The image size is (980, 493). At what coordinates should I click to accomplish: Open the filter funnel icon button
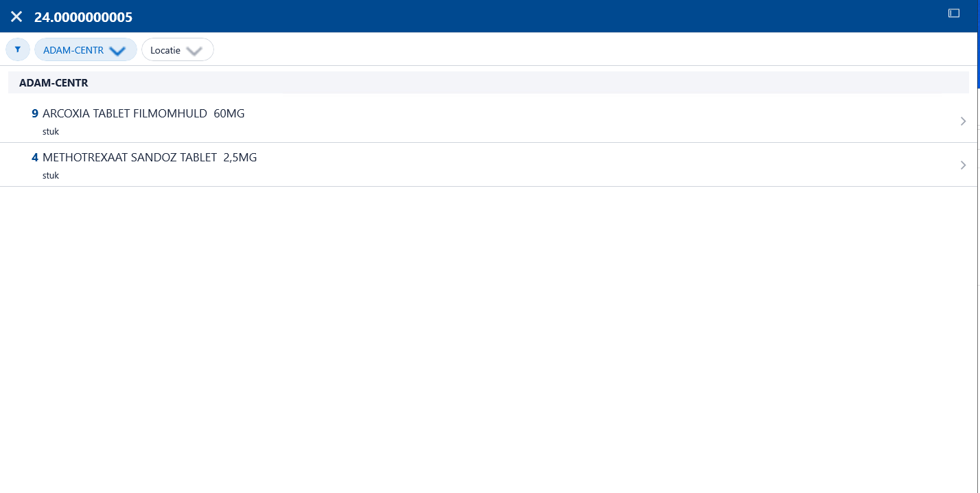point(18,49)
